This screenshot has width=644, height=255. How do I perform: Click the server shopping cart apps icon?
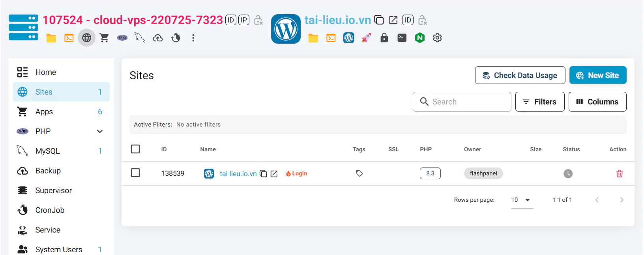click(x=104, y=38)
